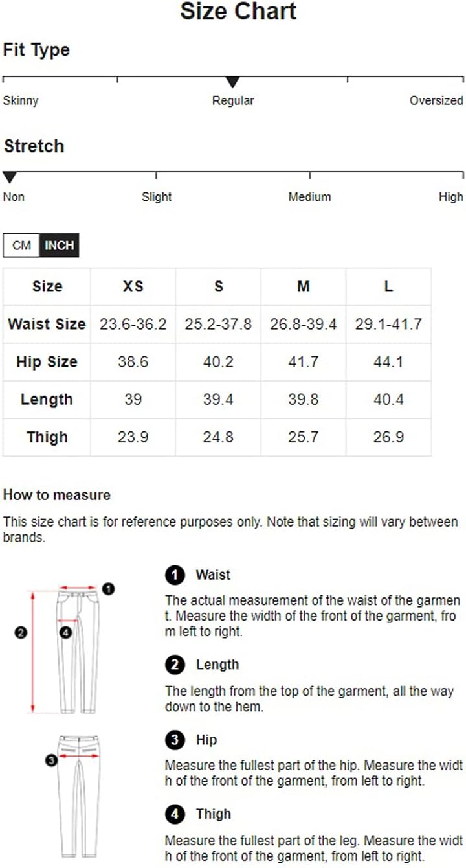Image resolution: width=466 pixels, height=868 pixels.
Task: Switch units to CM
Action: click(x=21, y=246)
